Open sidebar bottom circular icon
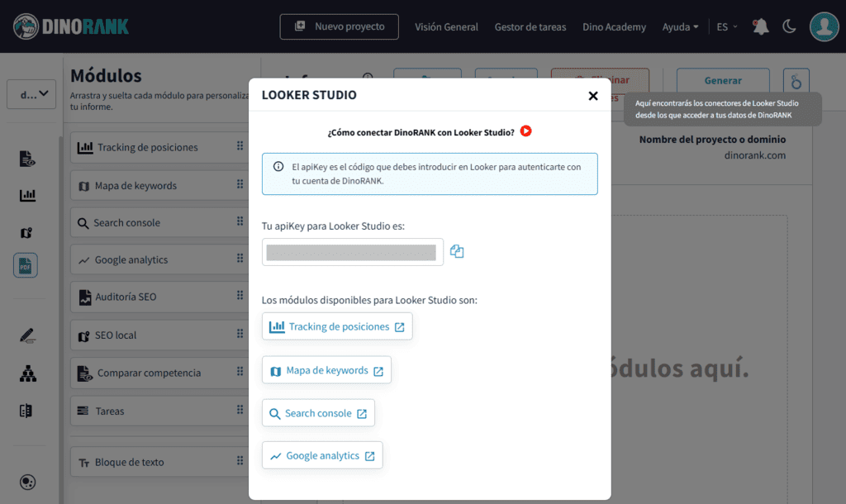 tap(27, 482)
